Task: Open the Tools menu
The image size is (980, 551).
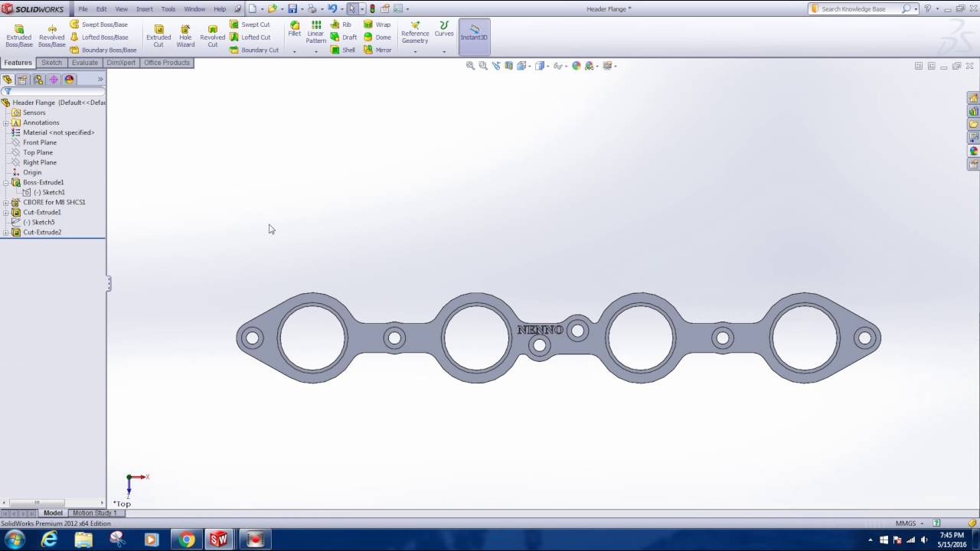Action: (x=168, y=9)
